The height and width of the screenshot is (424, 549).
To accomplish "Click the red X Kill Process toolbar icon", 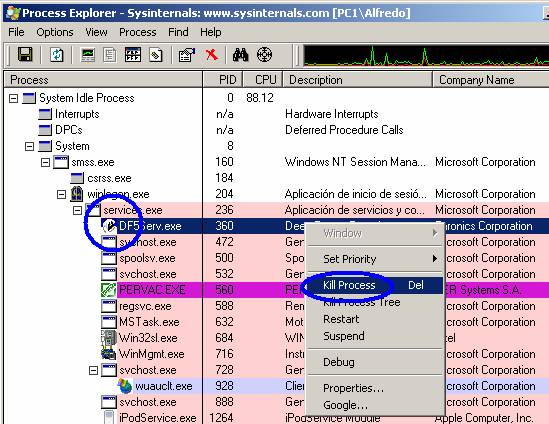I will 211,55.
